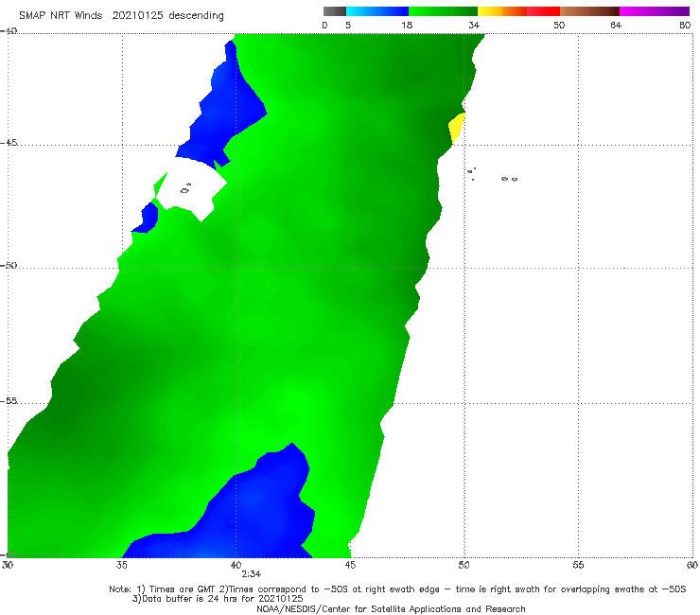This screenshot has height=615, width=700.
Task: Click the color bar label '5'
Action: tap(348, 26)
